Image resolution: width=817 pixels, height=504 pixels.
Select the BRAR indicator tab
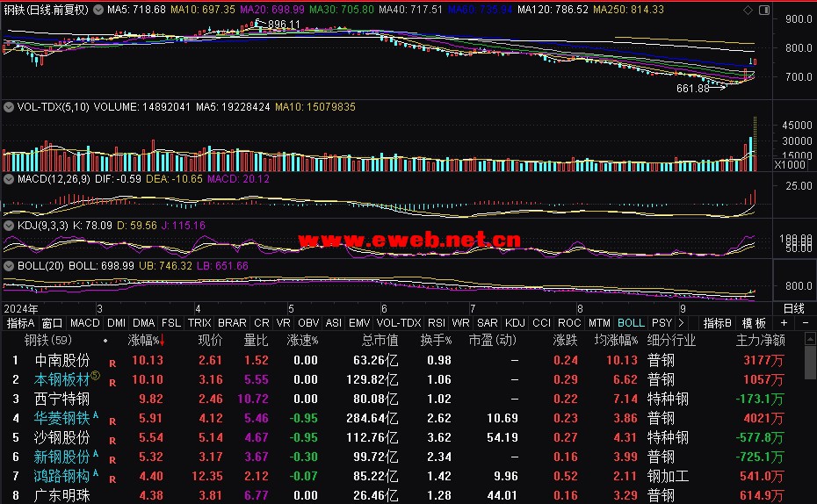click(232, 323)
